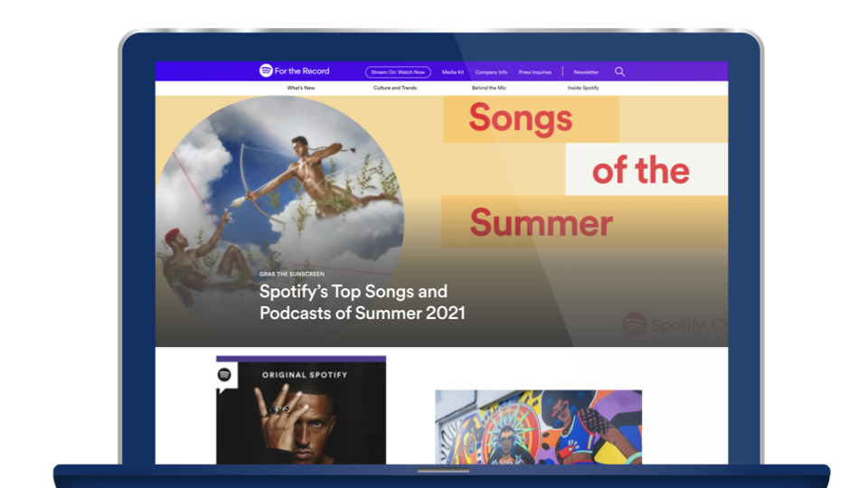The height and width of the screenshot is (488, 868).
Task: Select Culture and Trends tab
Action: (395, 88)
